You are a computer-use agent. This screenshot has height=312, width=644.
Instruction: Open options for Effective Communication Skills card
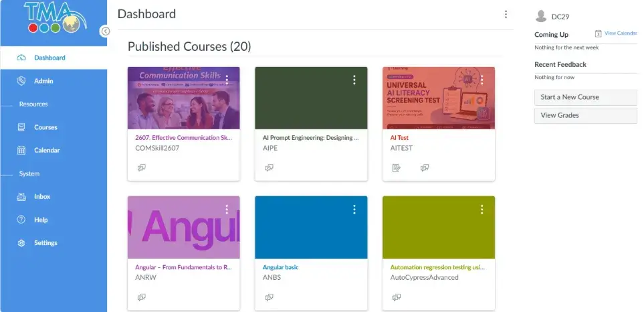click(227, 80)
